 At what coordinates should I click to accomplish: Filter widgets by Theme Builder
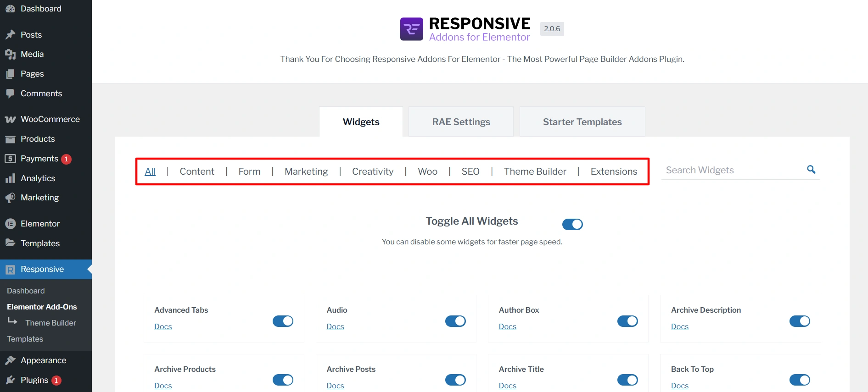535,171
